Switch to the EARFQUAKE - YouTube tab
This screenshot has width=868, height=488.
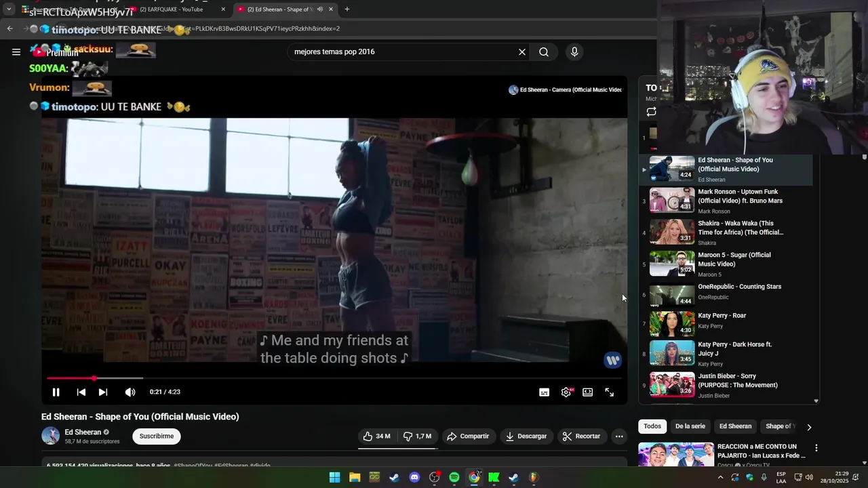[176, 9]
